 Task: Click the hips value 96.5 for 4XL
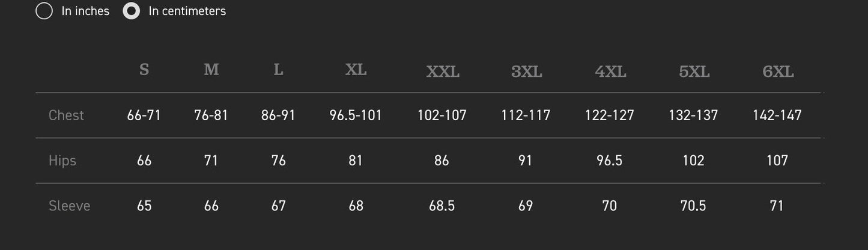[610, 160]
